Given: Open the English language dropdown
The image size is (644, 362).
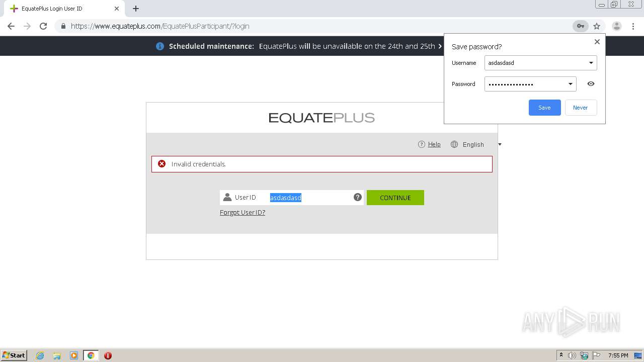Looking at the screenshot, I should (x=476, y=144).
